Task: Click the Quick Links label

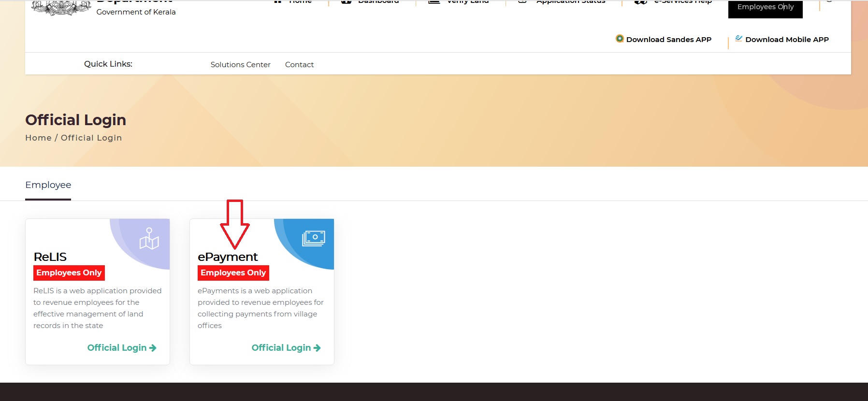Action: tap(108, 64)
